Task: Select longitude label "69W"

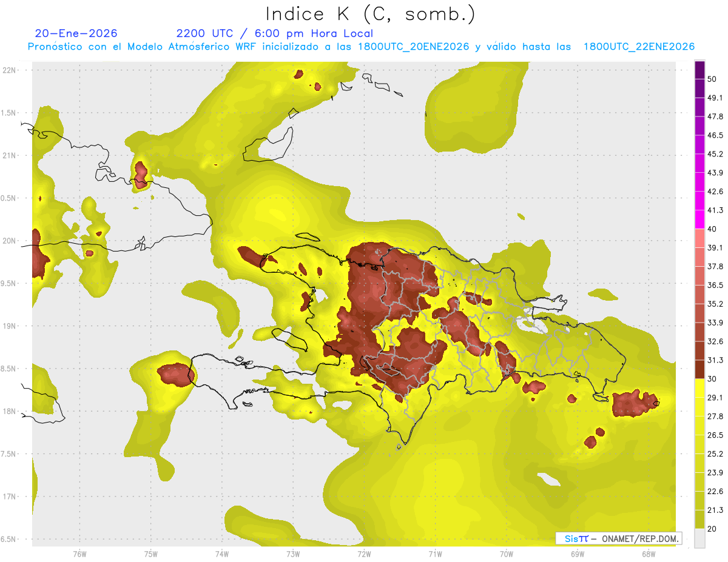Action: 578,554
